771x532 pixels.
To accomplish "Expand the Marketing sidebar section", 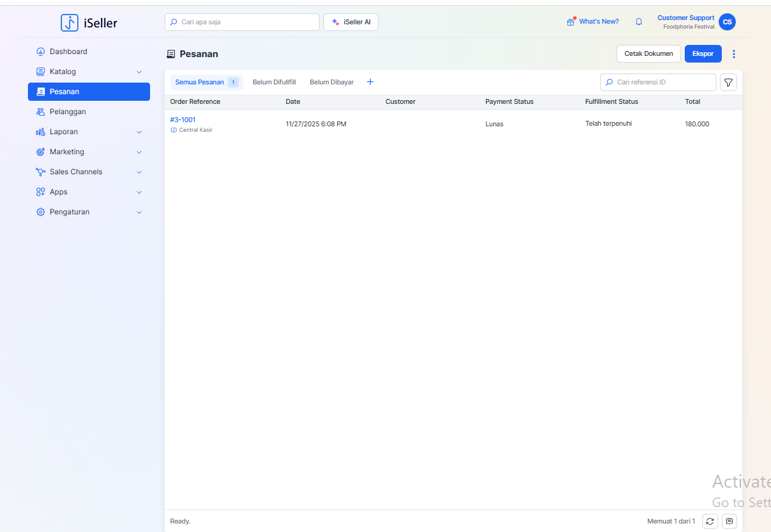I will tap(89, 152).
